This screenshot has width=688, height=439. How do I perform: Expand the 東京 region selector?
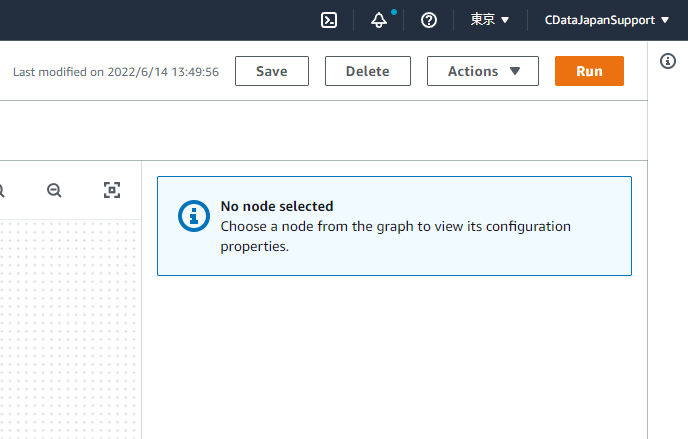pos(490,20)
